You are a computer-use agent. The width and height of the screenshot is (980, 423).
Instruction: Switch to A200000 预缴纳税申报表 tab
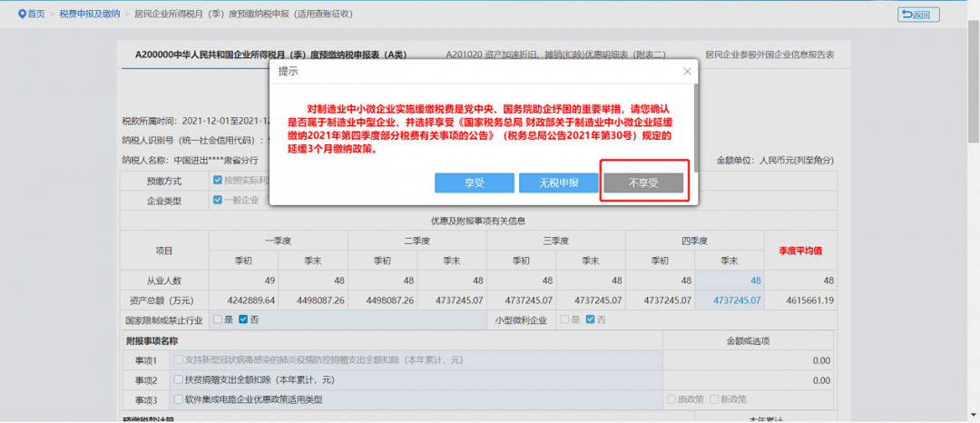[x=270, y=54]
